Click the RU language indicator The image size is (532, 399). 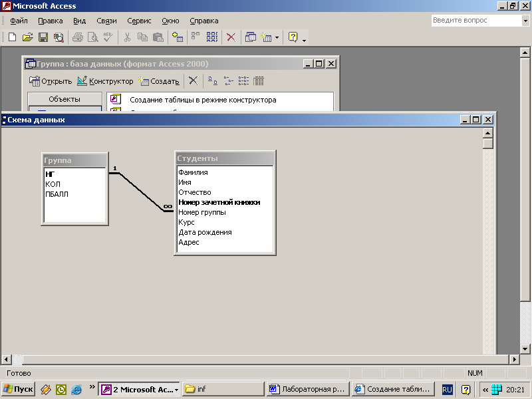click(x=447, y=390)
